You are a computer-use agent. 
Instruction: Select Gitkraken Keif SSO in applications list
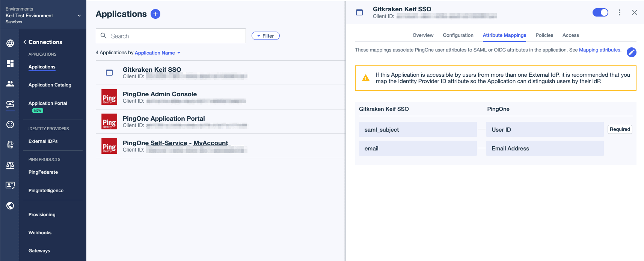point(220,73)
